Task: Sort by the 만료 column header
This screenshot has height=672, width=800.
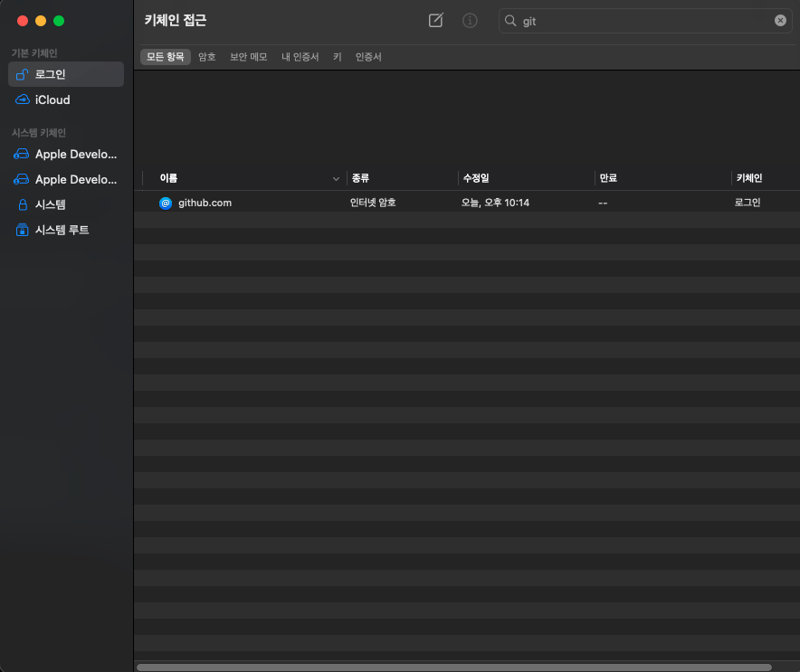Action: [663, 178]
